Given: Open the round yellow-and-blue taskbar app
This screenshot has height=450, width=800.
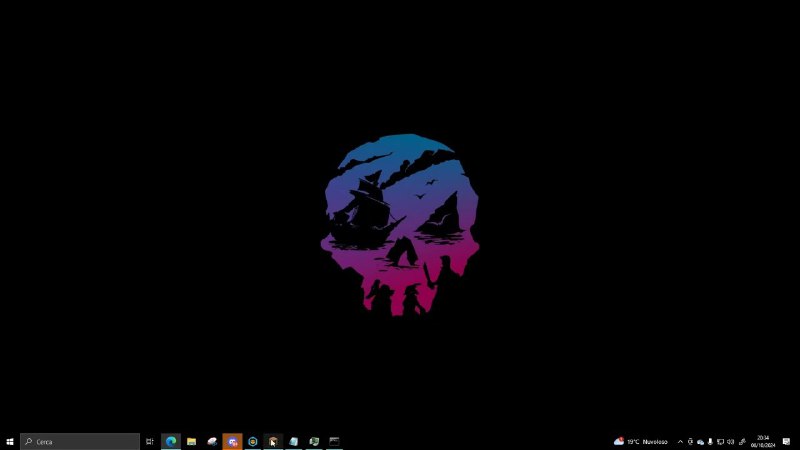Looking at the screenshot, I should click(x=253, y=441).
